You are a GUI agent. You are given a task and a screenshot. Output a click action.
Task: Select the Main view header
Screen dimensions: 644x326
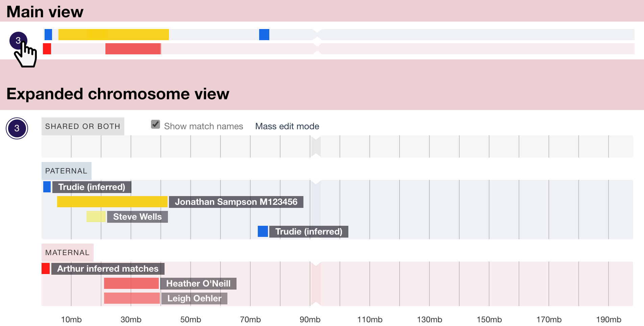click(x=44, y=11)
